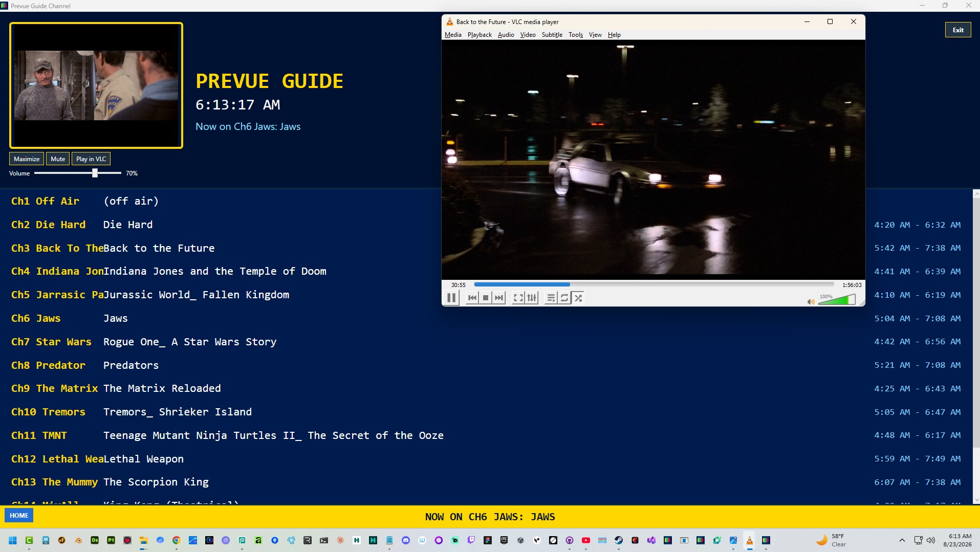
Task: Show the VLC playlist
Action: click(551, 298)
